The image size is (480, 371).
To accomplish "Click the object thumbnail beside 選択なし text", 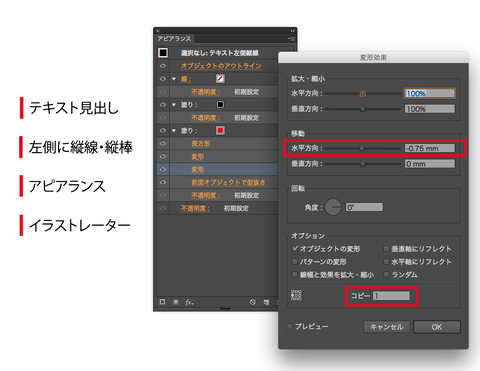I will pyautogui.click(x=163, y=53).
